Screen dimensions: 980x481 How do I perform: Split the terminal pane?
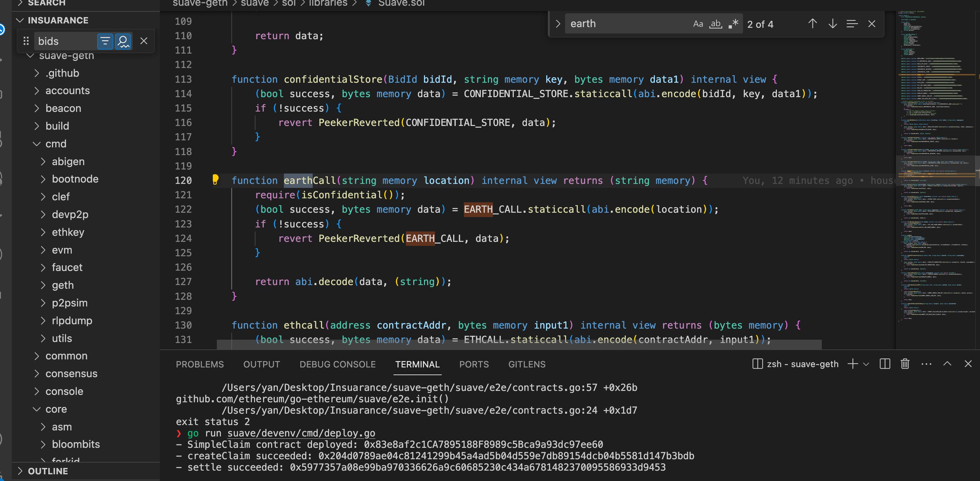coord(885,364)
